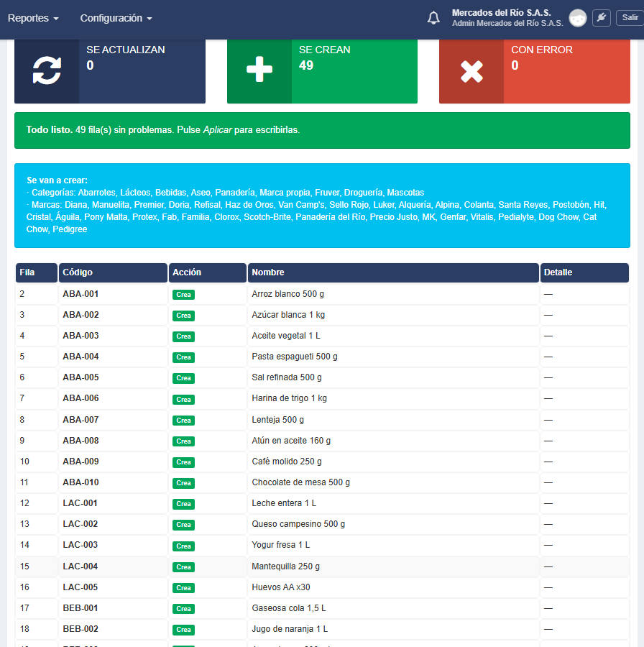
Task: Click the plug connection icon button
Action: (x=602, y=18)
